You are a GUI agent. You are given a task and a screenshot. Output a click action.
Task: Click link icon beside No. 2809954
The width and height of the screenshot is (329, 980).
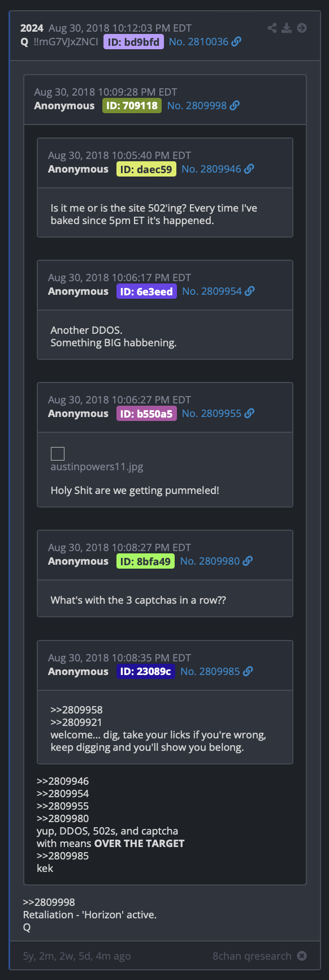249,291
